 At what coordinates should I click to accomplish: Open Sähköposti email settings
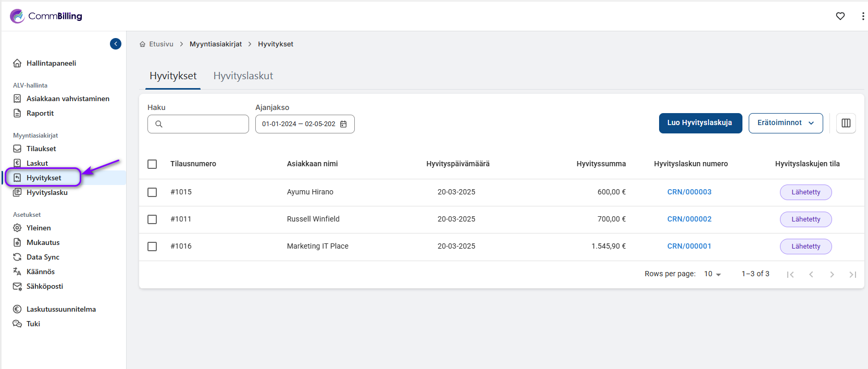(x=44, y=286)
